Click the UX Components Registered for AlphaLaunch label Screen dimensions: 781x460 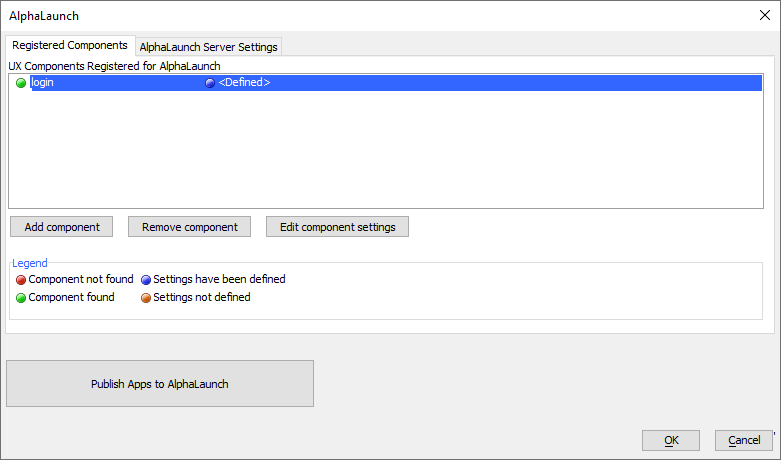point(114,66)
